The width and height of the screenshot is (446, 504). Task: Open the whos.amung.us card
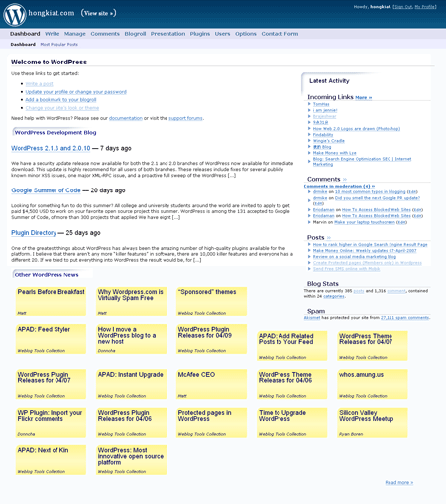click(373, 384)
